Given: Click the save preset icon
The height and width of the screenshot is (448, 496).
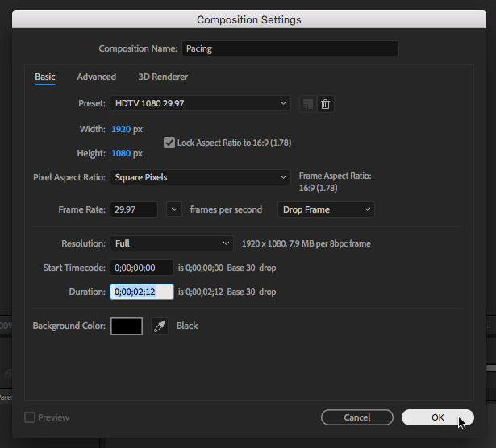Looking at the screenshot, I should 307,104.
